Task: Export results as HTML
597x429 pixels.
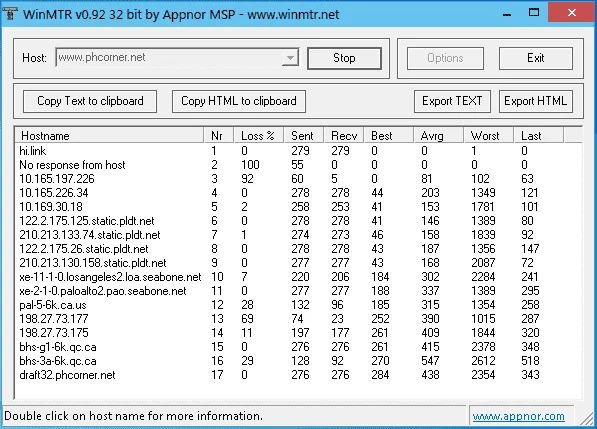Action: coord(535,101)
